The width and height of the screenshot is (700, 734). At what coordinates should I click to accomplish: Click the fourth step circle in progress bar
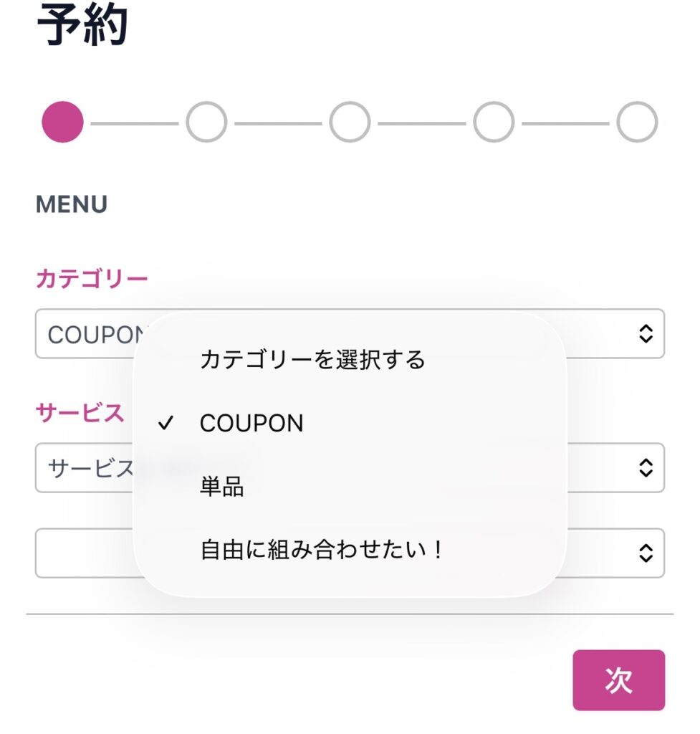pos(494,122)
